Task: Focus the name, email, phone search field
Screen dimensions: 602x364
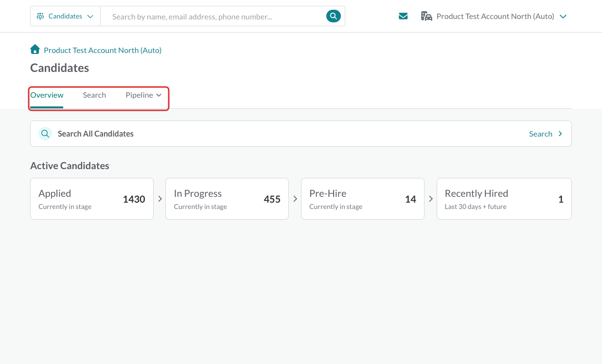Action: pyautogui.click(x=214, y=17)
